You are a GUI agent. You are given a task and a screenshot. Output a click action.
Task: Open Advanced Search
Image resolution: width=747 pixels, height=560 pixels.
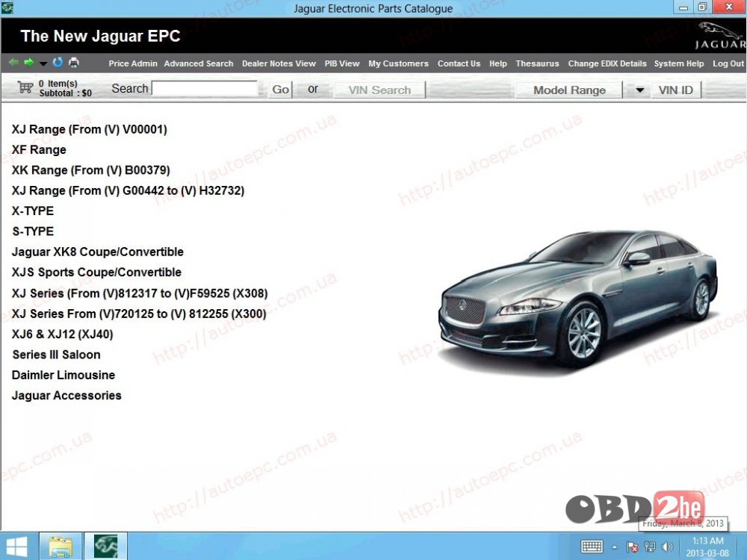[199, 63]
